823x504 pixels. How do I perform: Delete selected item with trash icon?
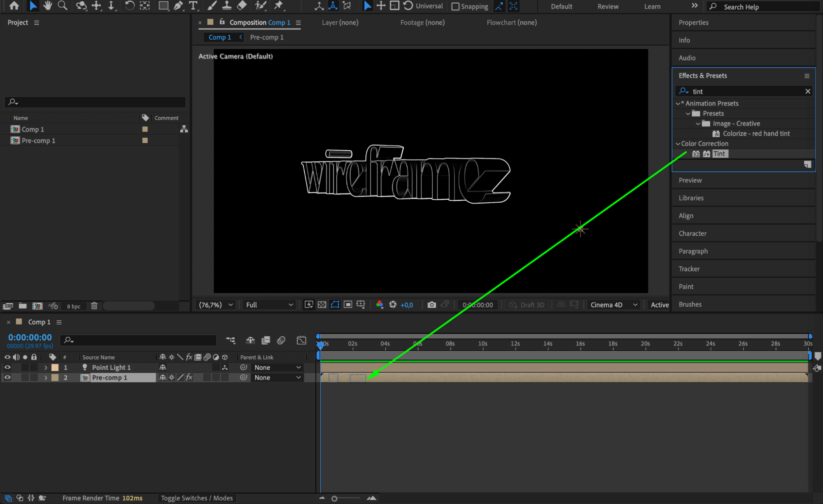94,306
